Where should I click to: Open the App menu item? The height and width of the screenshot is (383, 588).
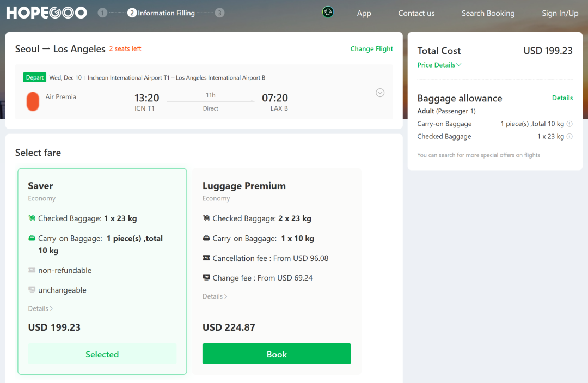pyautogui.click(x=364, y=13)
